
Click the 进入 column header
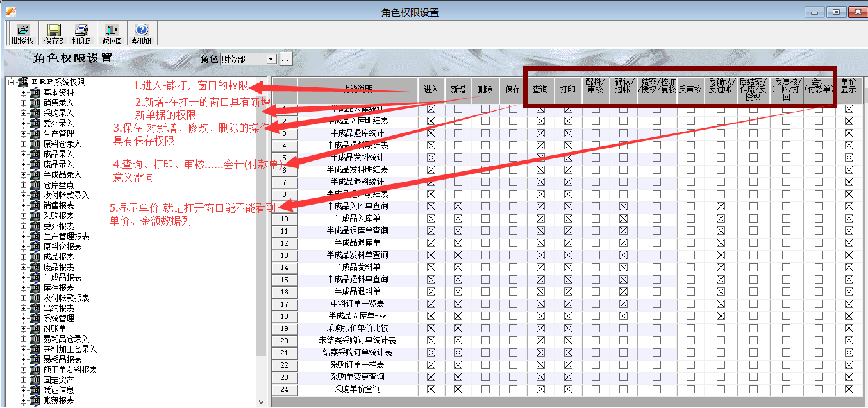pyautogui.click(x=431, y=90)
